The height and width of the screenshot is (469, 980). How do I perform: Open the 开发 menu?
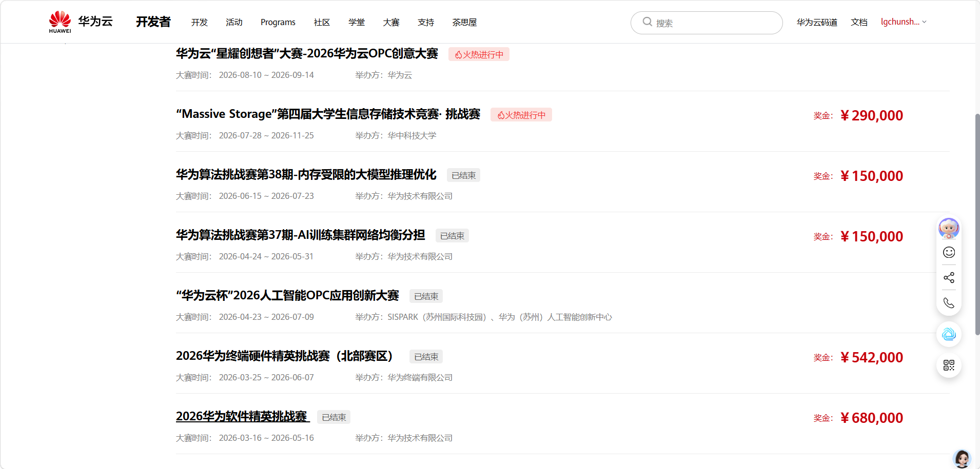pos(200,22)
